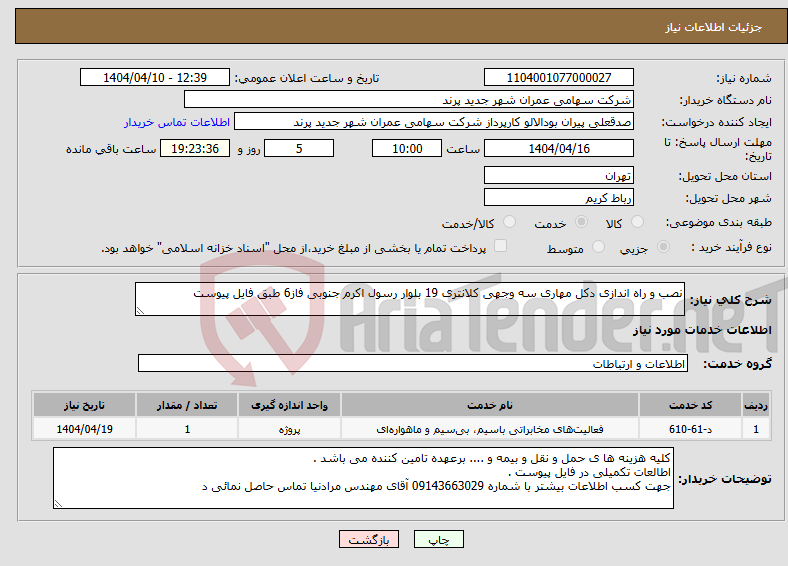Click the resize handle of description textarea

140,311
